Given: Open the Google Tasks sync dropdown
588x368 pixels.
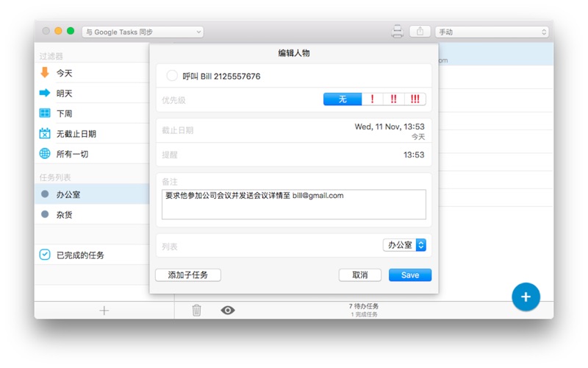Looking at the screenshot, I should [143, 32].
